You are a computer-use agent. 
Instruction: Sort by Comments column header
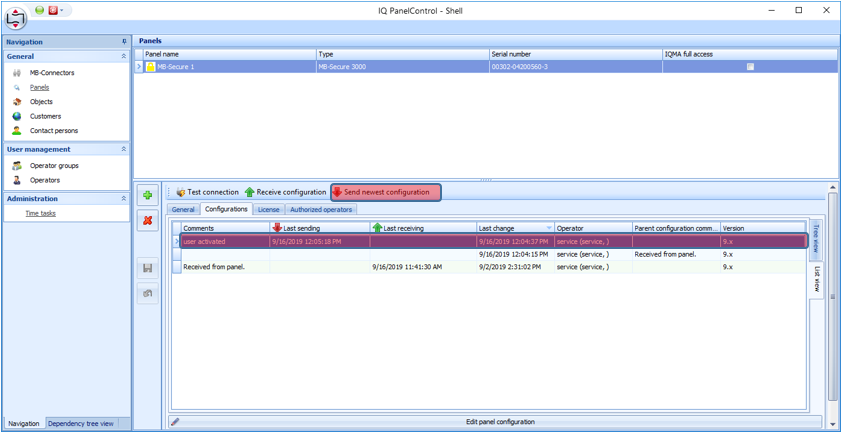[225, 228]
